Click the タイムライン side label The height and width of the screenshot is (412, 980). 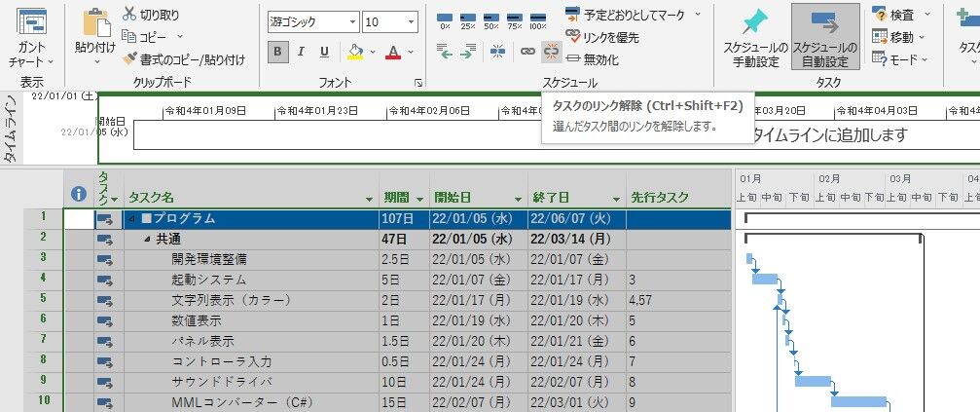pos(12,129)
